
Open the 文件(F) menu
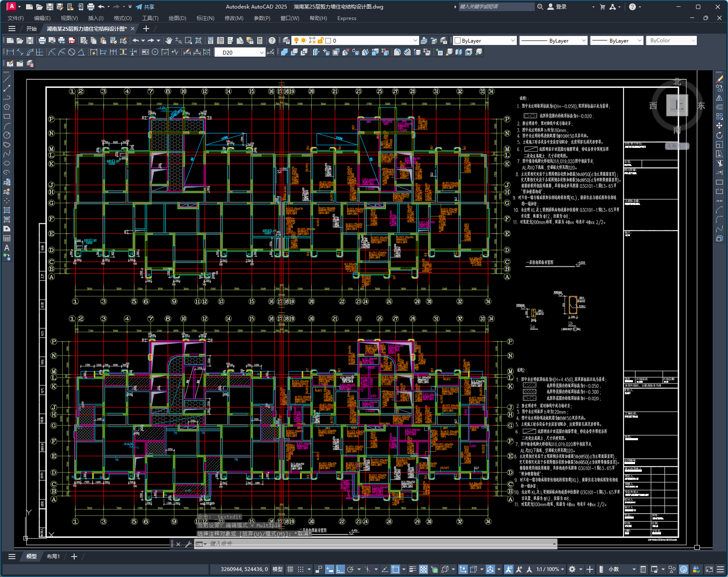click(x=16, y=18)
